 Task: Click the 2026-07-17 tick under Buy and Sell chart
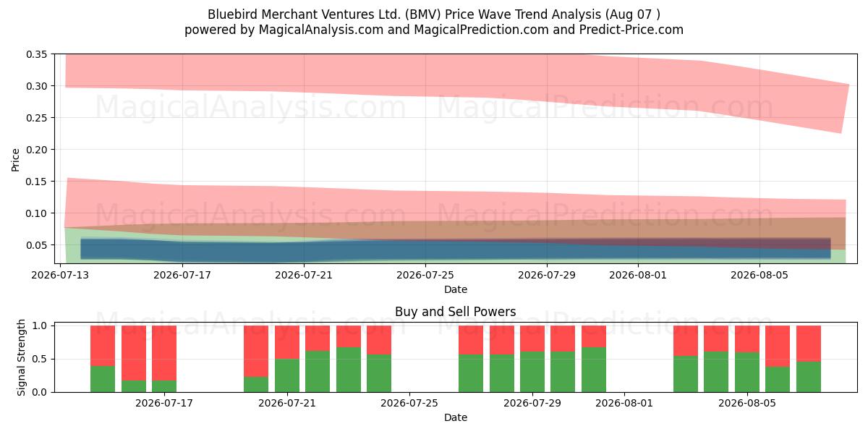point(164,403)
